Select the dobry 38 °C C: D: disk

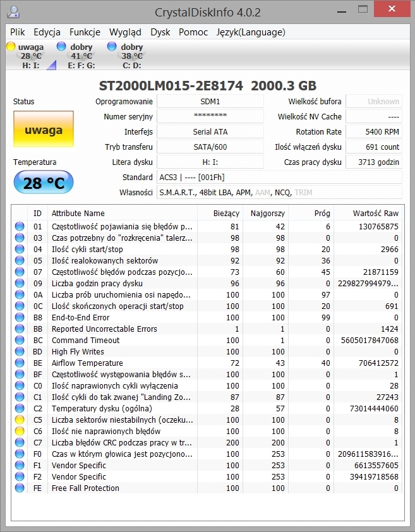[131, 56]
